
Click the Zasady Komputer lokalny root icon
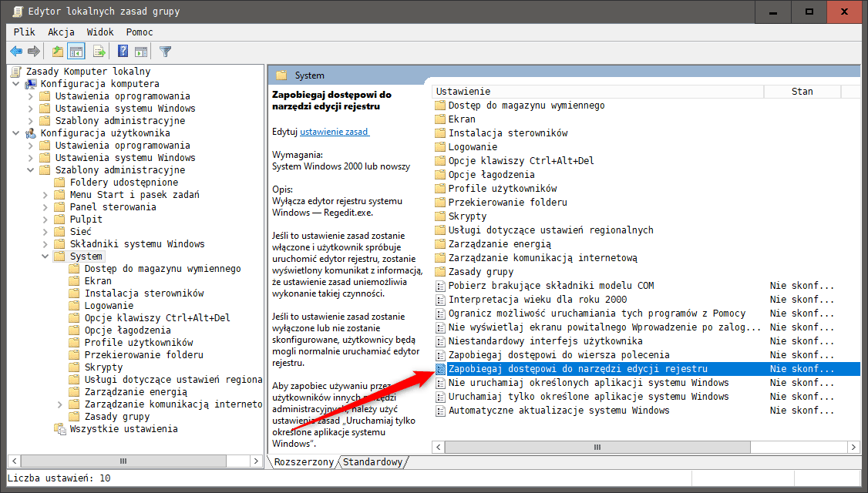click(x=17, y=72)
